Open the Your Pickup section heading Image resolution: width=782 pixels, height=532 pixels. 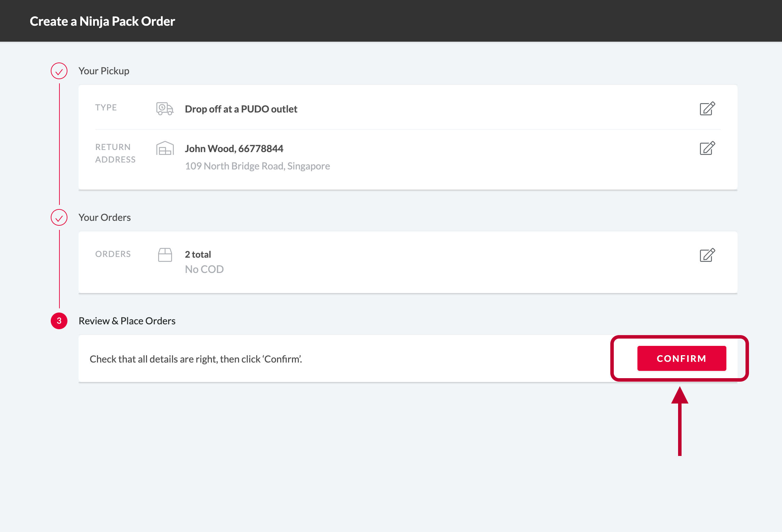pos(104,71)
